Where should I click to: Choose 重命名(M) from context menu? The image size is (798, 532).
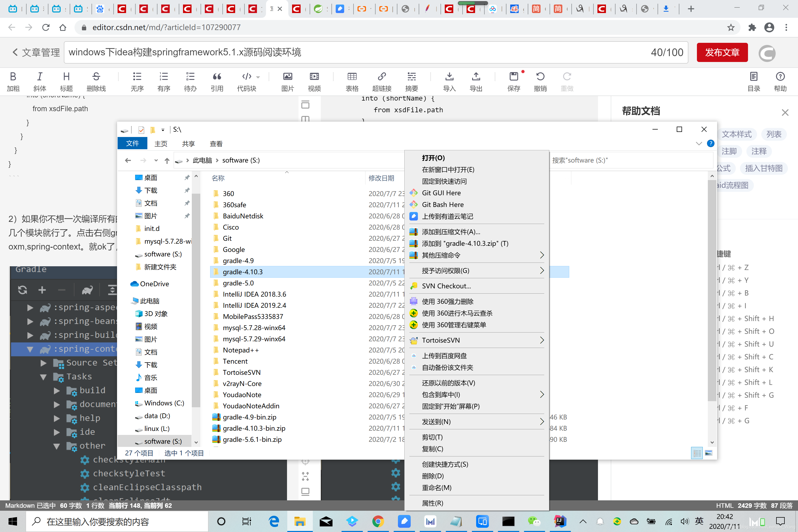point(476,488)
